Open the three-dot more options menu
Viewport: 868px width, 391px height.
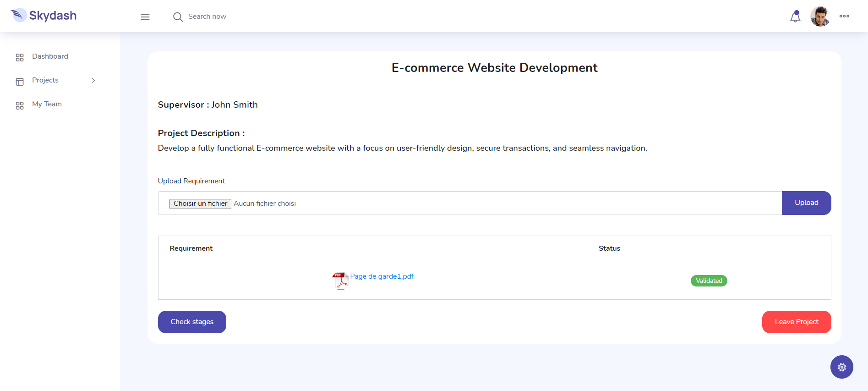coord(844,17)
